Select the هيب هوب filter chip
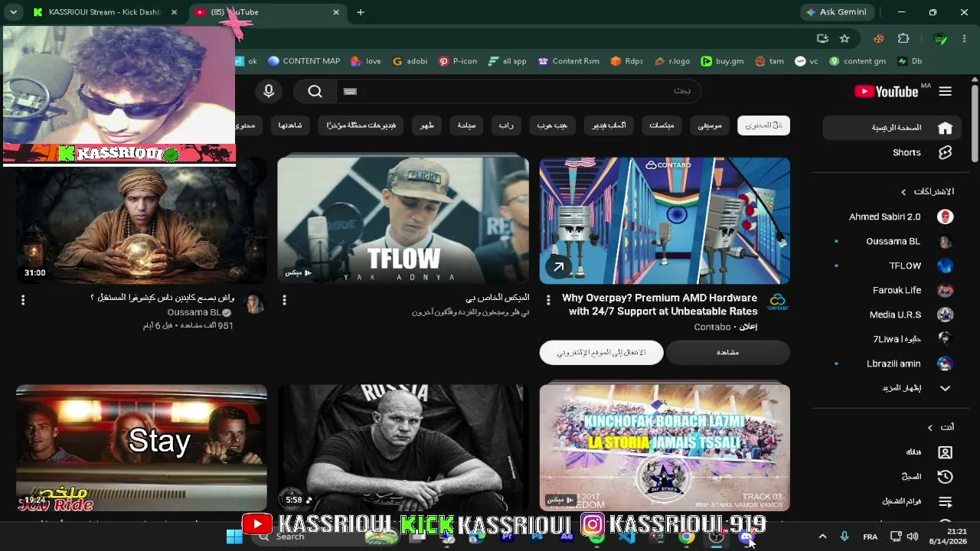Viewport: 980px width, 551px height. (x=551, y=126)
